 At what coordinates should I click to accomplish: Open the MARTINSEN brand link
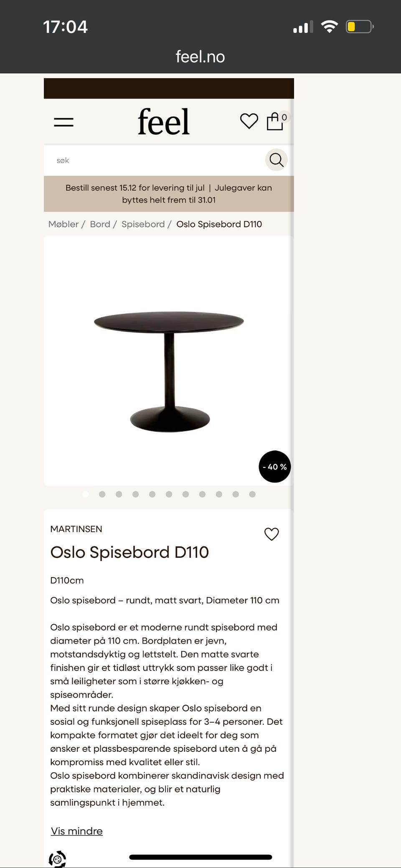tap(76, 529)
